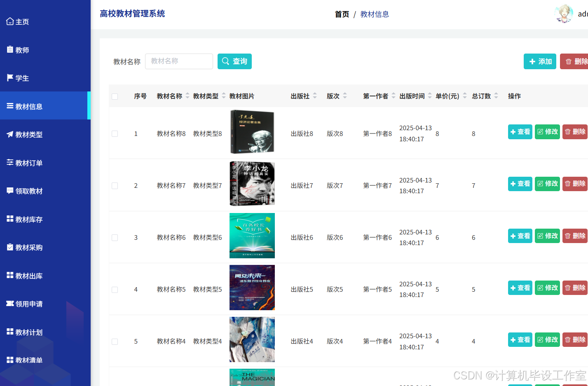Click the magnifier icon in 查询 button
This screenshot has height=386, width=588.
225,61
